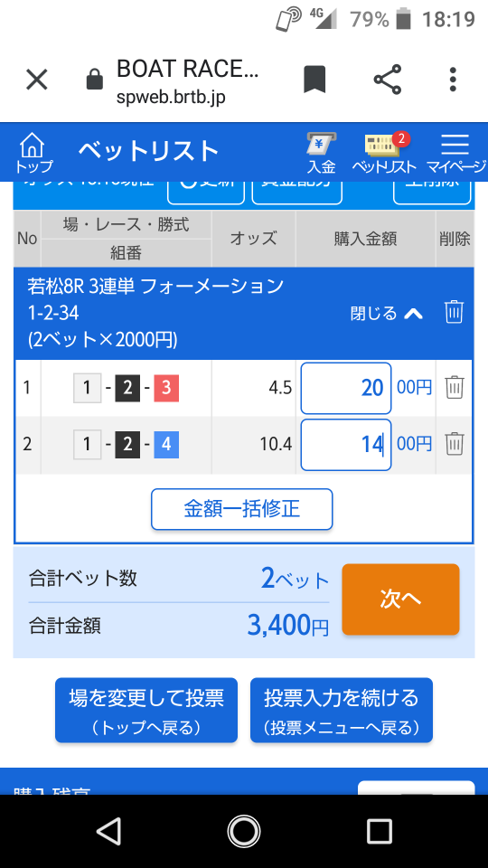The width and height of the screenshot is (488, 868).
Task: Open the 入金 deposit icon
Action: pos(322,154)
